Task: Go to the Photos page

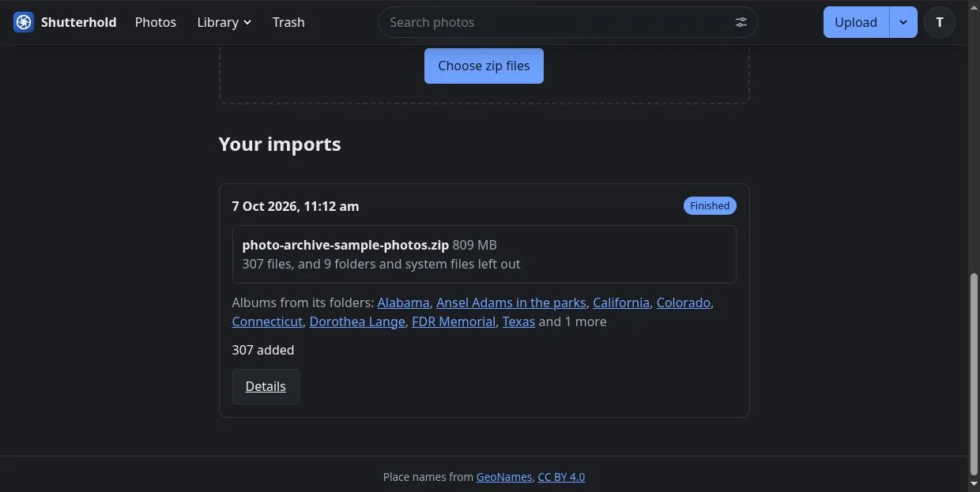Action: point(156,22)
